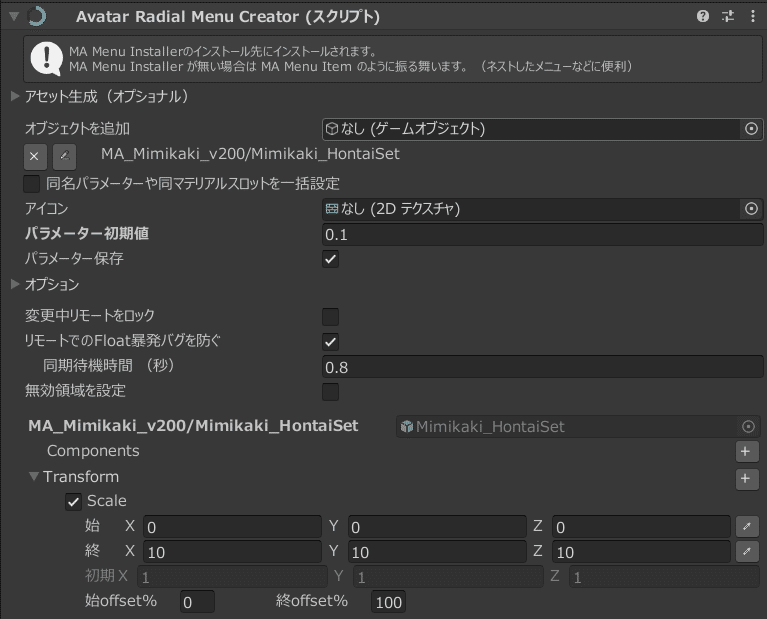Click the パラメーター初期値 label
767x619 pixels.
coord(87,233)
